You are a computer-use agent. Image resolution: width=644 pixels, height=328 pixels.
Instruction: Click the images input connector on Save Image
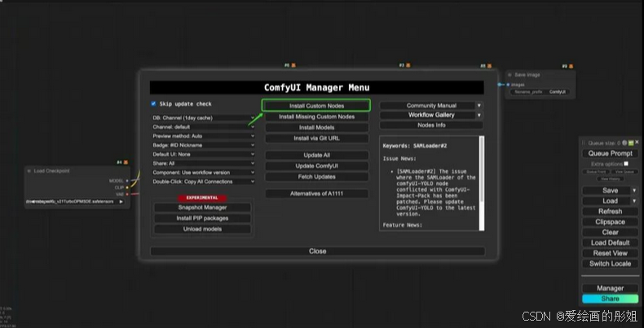click(x=508, y=85)
